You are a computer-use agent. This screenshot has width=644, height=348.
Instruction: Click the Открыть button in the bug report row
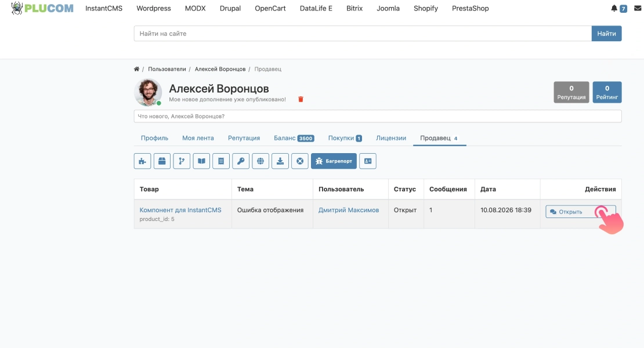click(x=580, y=212)
